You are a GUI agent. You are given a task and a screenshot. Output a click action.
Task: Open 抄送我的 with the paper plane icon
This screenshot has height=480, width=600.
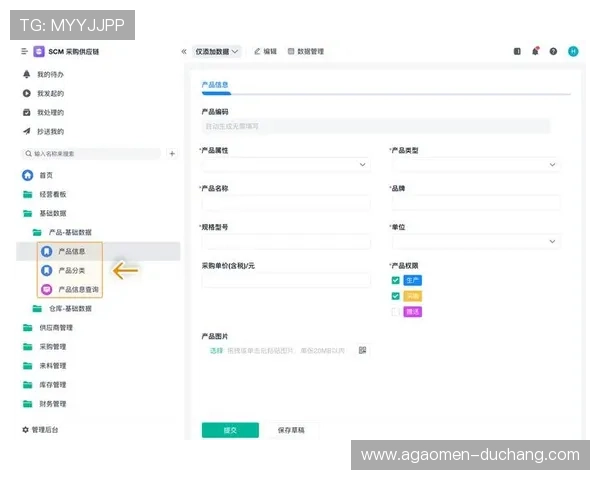click(x=43, y=132)
